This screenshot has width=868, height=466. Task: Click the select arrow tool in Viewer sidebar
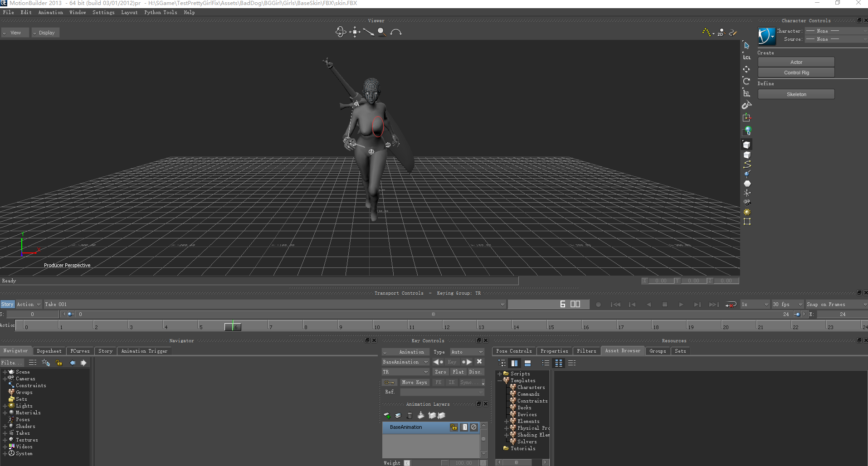point(746,45)
